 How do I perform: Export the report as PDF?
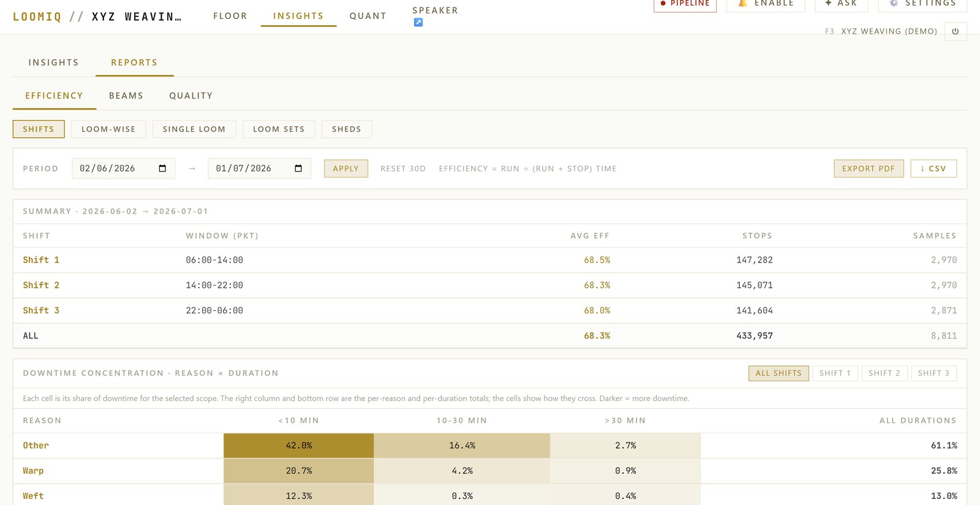(x=869, y=168)
